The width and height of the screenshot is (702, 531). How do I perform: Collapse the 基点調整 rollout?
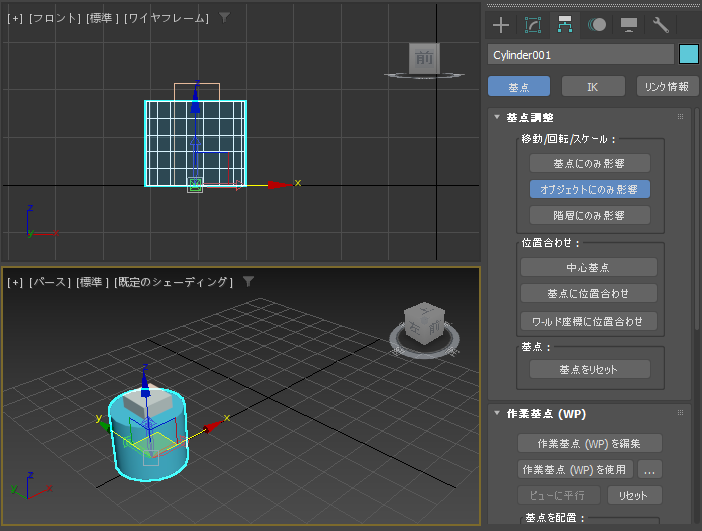coord(497,117)
